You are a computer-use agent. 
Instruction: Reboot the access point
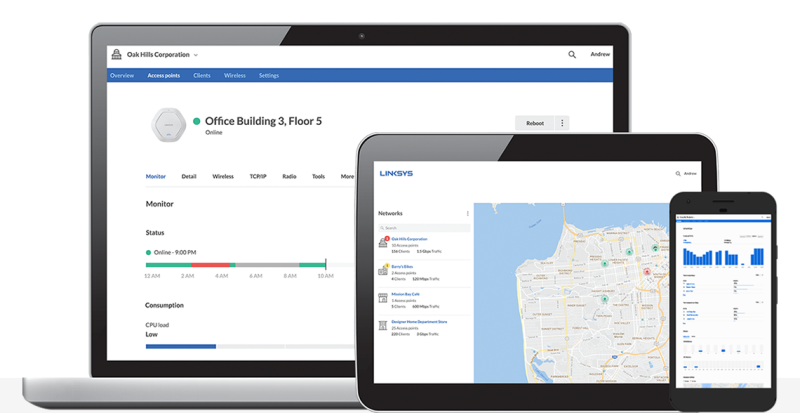535,123
